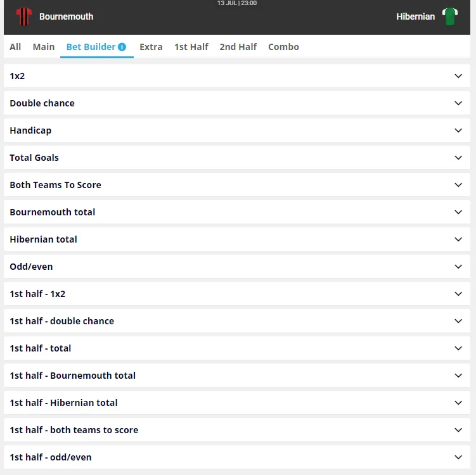Expand the 1x2 market chevron
476x475 pixels.
point(459,76)
